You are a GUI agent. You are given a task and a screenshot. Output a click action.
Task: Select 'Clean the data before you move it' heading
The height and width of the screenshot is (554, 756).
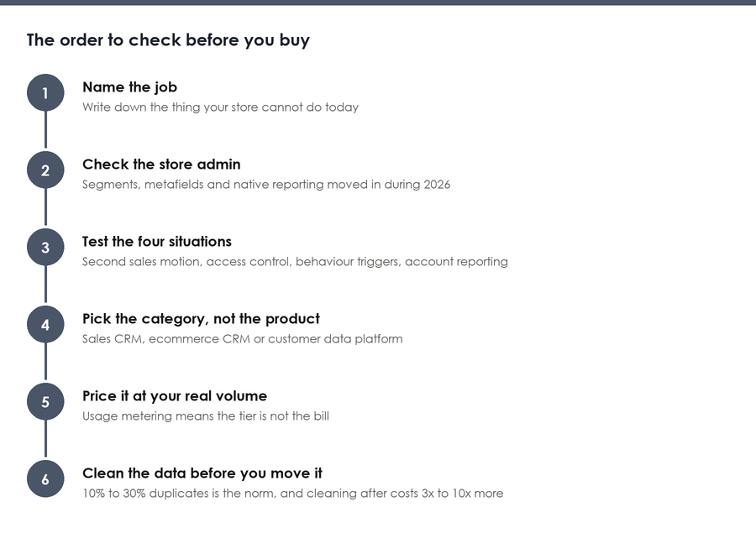tap(202, 473)
